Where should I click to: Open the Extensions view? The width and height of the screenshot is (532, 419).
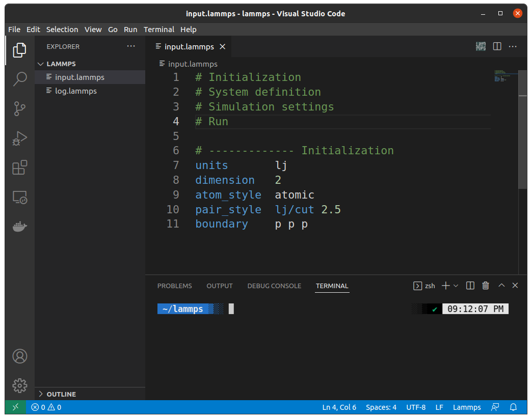19,167
